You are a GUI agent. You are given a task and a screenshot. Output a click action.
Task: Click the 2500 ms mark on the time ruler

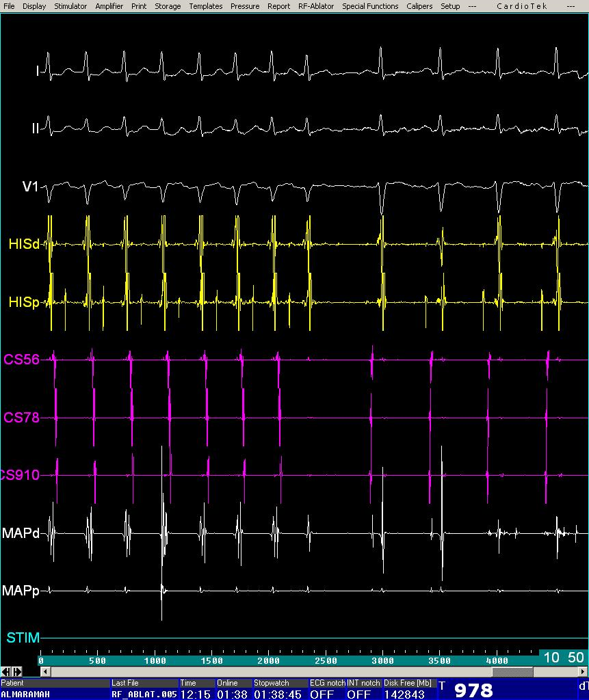(x=326, y=661)
